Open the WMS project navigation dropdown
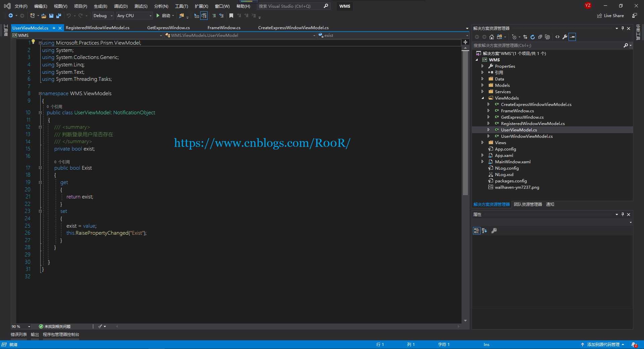644x349 pixels. coord(87,35)
